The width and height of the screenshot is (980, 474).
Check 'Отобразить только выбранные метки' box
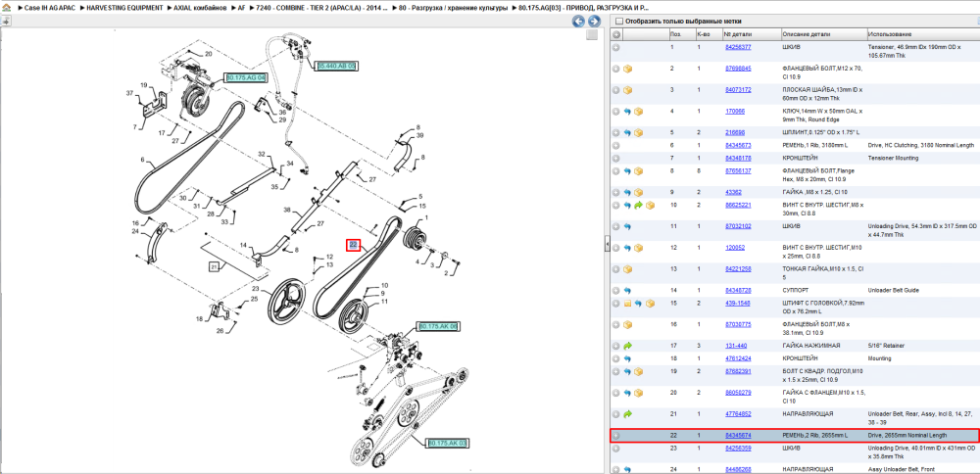click(618, 22)
